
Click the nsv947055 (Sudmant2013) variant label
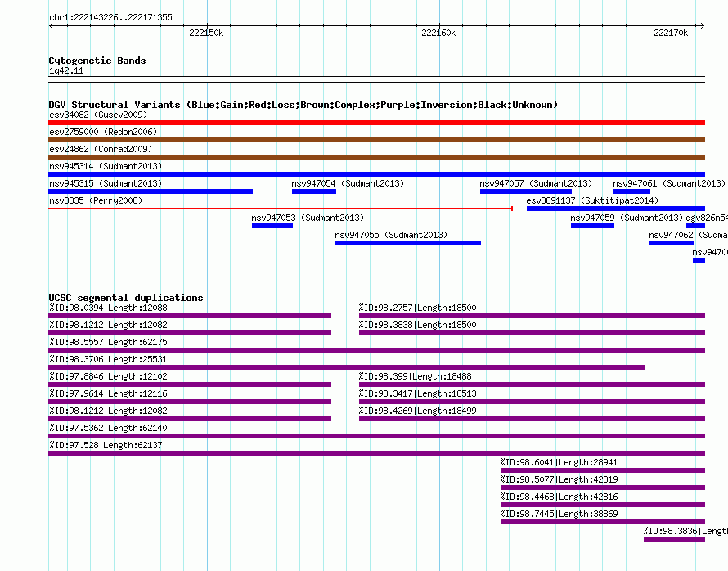pyautogui.click(x=391, y=235)
